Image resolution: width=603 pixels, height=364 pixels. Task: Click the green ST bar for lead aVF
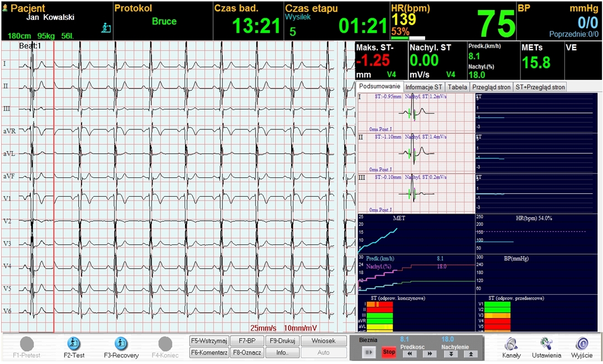[380, 331]
